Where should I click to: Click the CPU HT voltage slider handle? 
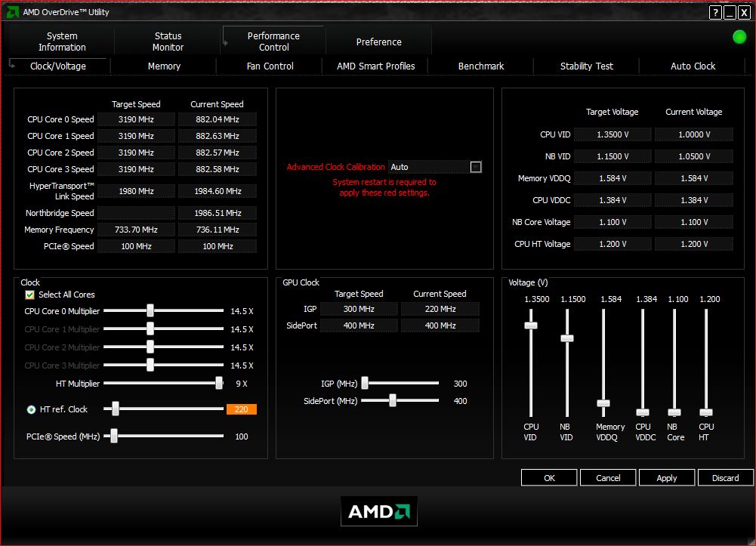point(706,412)
